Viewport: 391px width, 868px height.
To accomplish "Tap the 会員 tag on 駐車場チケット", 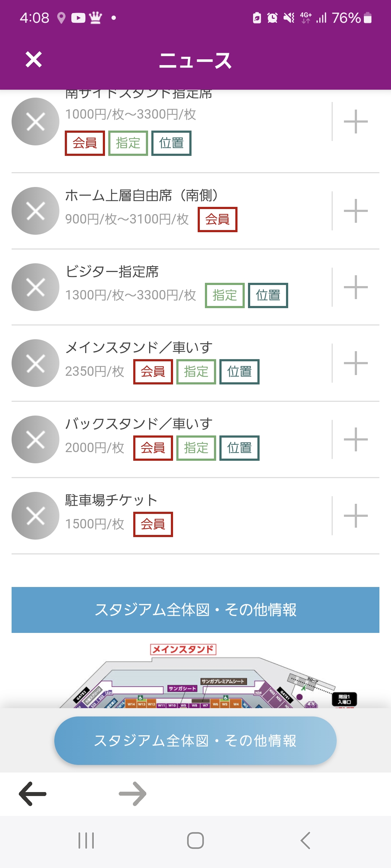I will click(153, 524).
